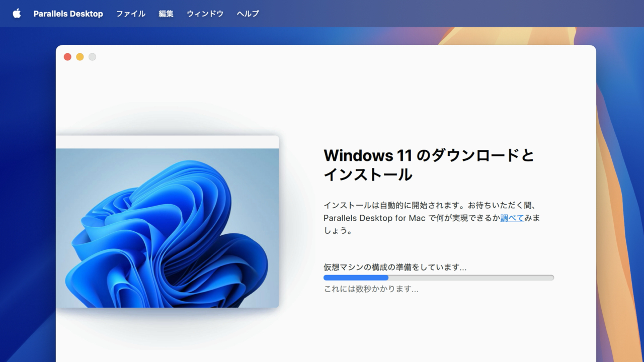Open the ファイル menu
Viewport: 644px width, 362px height.
[x=131, y=14]
